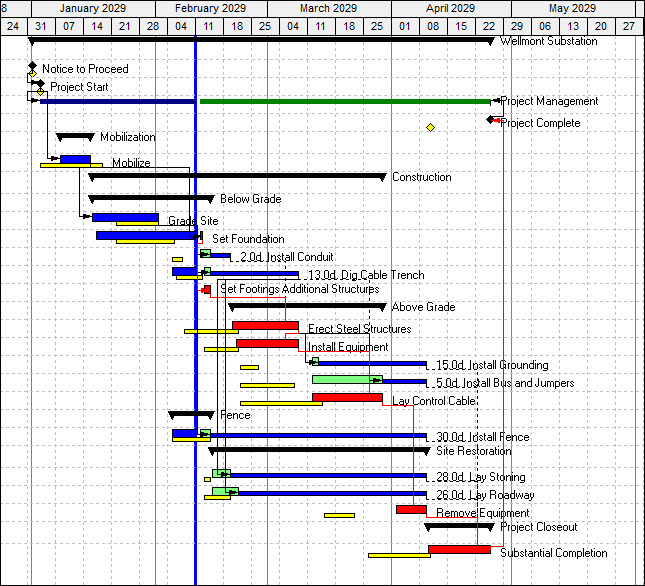
Task: Select the Construction summary bar
Action: (x=237, y=176)
